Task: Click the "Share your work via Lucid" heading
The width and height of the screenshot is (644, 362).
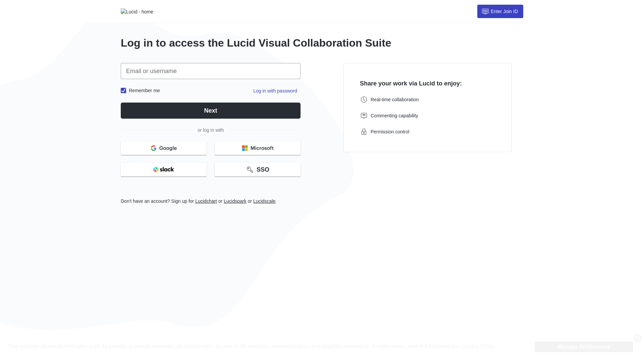Action: [x=411, y=83]
